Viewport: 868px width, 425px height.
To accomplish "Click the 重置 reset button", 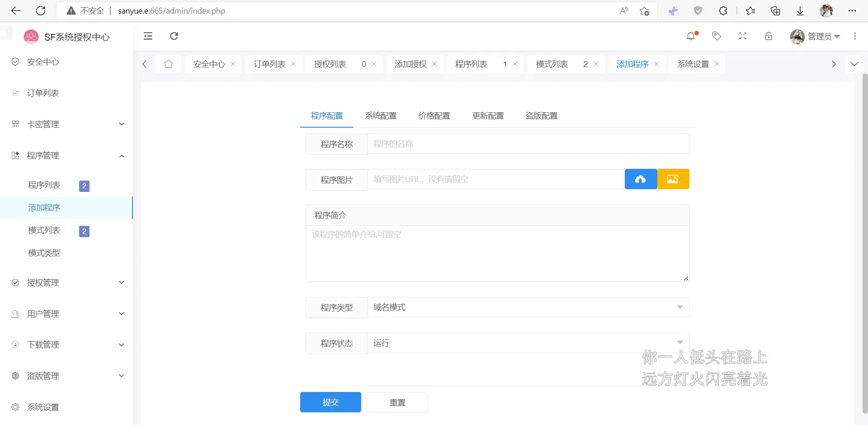I will tap(397, 402).
